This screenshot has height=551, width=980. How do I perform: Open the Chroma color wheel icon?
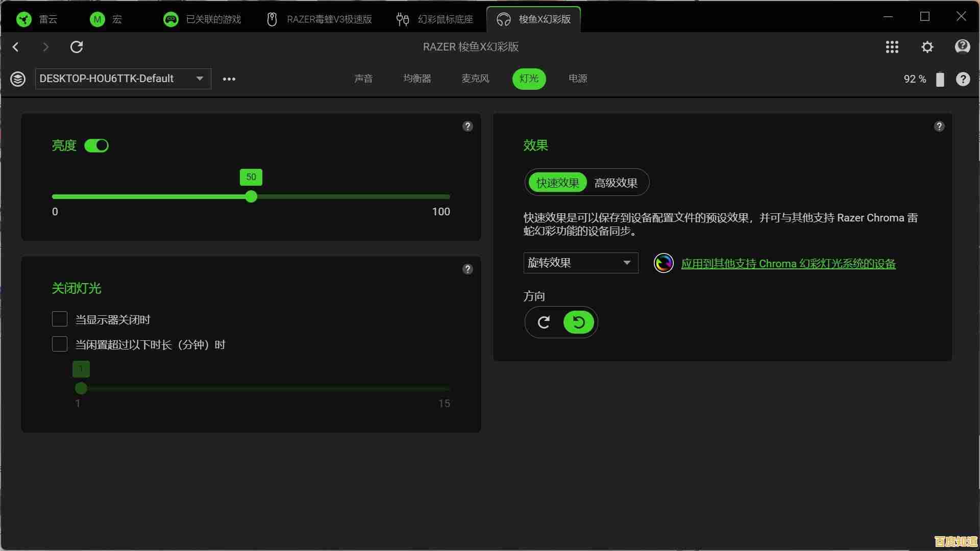(663, 263)
